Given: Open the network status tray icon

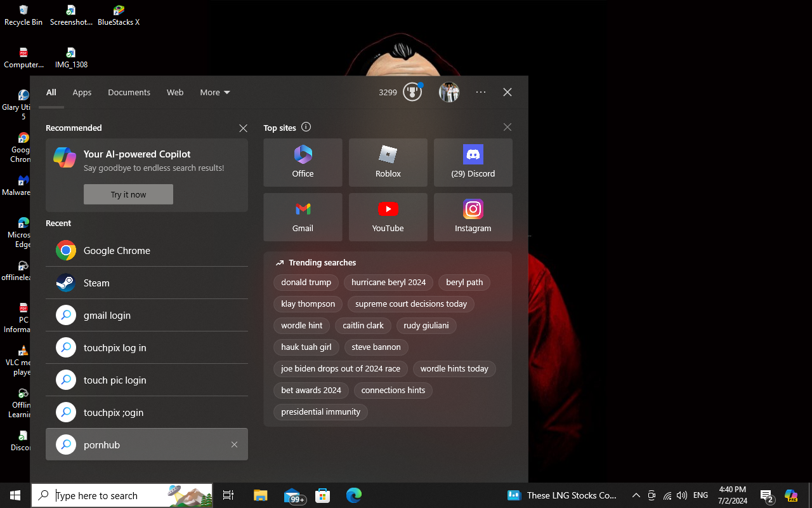Looking at the screenshot, I should tap(667, 495).
